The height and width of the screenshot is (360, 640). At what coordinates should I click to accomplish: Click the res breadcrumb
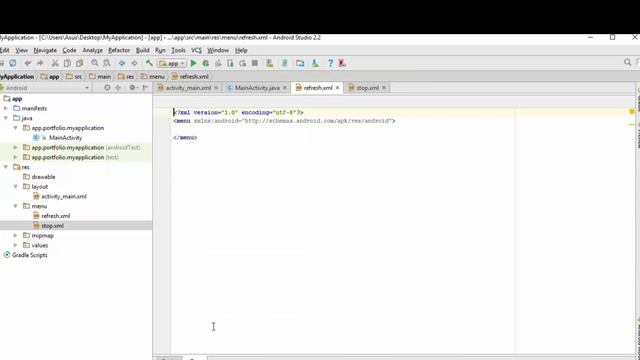[126, 76]
